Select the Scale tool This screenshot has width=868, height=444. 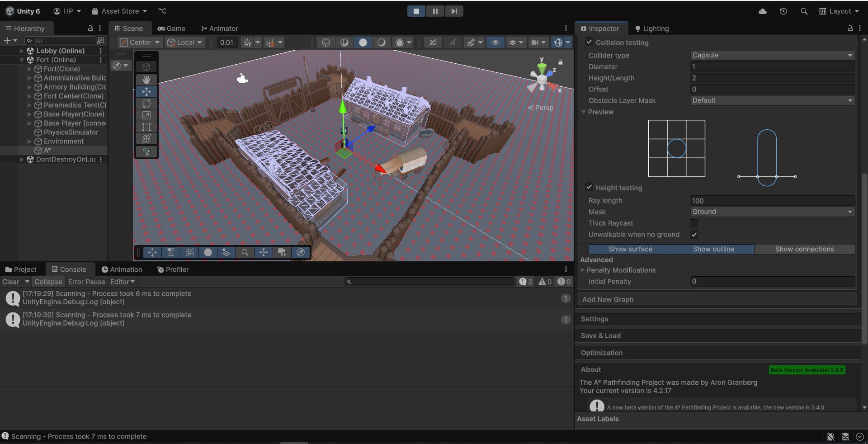pos(146,115)
